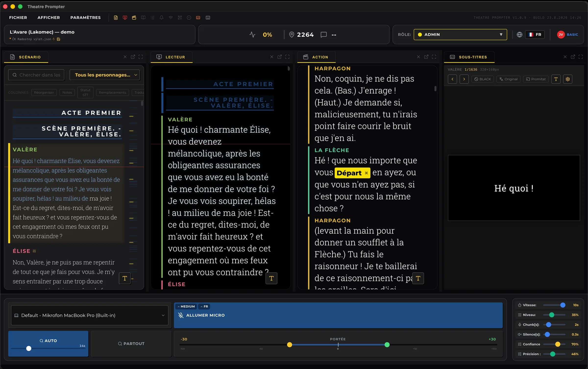Toggle BLACK screen for subtitles

pyautogui.click(x=483, y=79)
